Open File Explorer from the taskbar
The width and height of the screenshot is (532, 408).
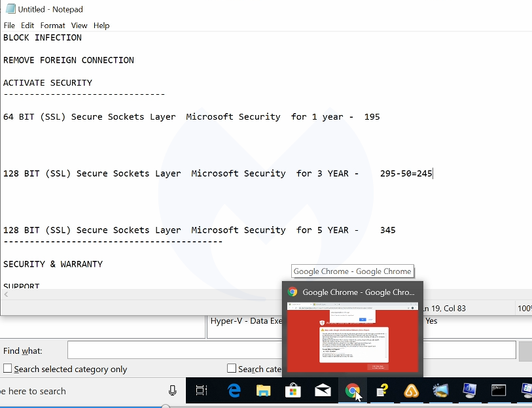point(263,391)
